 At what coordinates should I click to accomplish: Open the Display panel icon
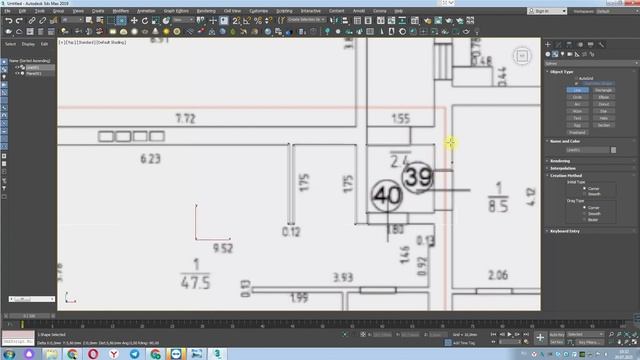click(590, 44)
